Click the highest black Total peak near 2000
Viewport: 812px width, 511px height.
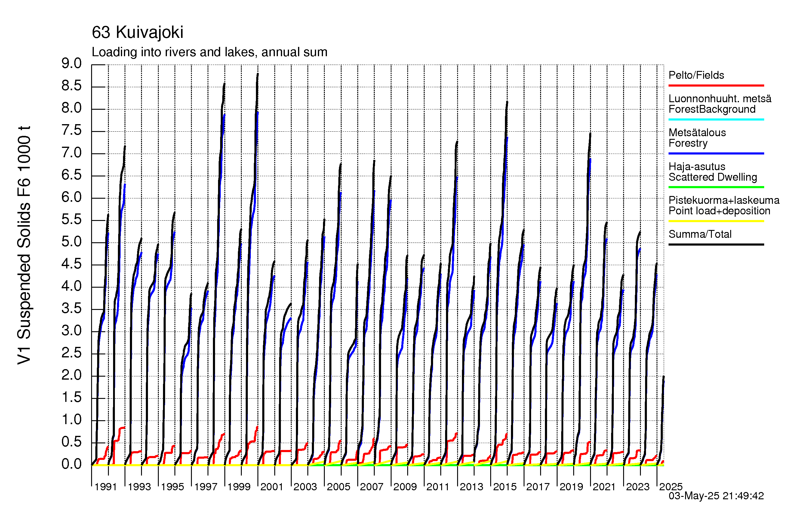click(x=258, y=74)
